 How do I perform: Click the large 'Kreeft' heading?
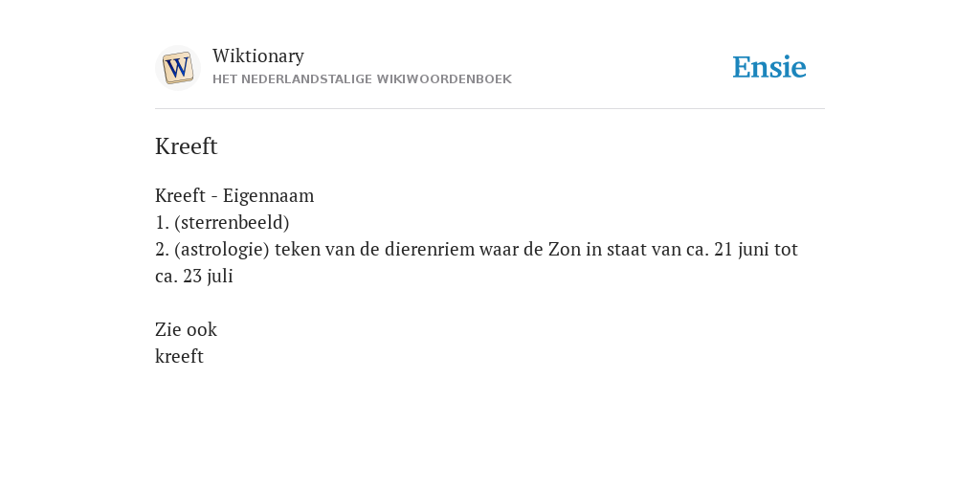coord(187,146)
